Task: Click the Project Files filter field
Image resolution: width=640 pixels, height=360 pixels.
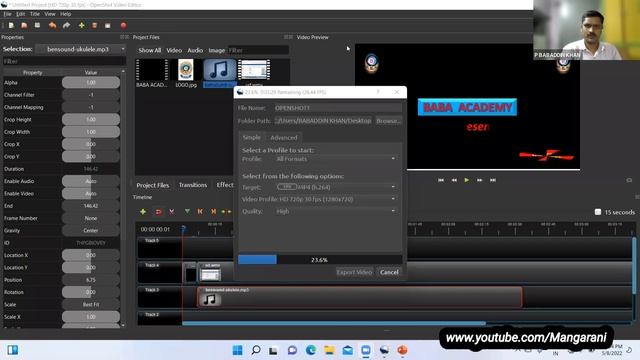Action: point(258,50)
